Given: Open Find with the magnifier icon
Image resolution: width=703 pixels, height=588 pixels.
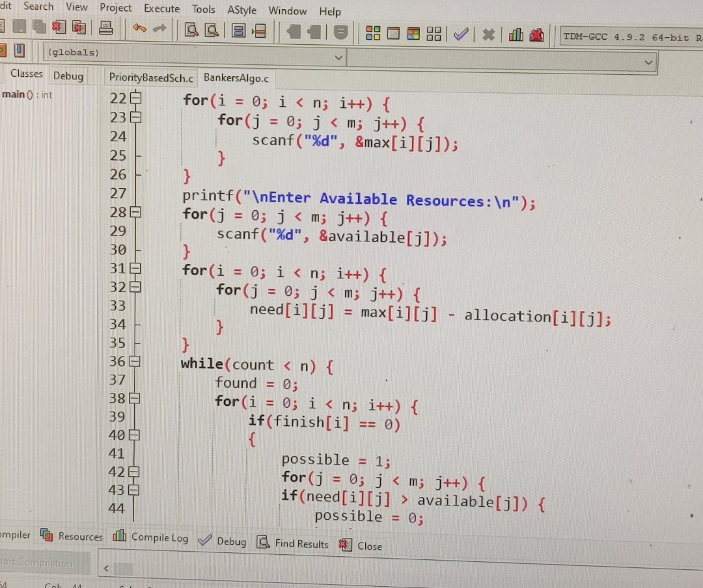Looking at the screenshot, I should pyautogui.click(x=191, y=30).
